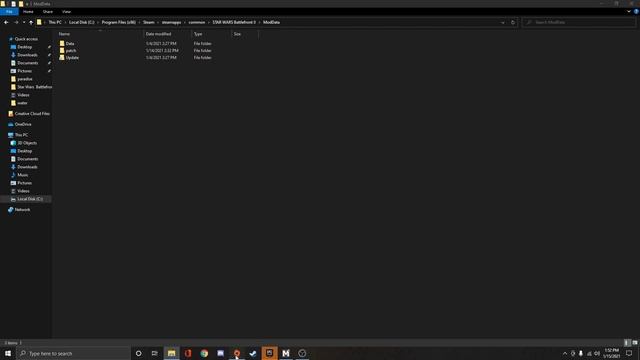640x360 pixels.
Task: Switch to large icons view layout
Action: (635, 343)
